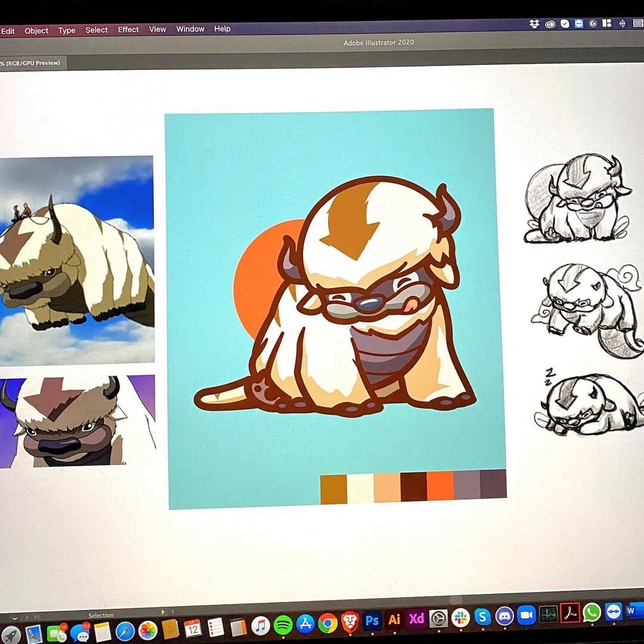Select the sleeping Appa sketch with Zzz

point(589,402)
